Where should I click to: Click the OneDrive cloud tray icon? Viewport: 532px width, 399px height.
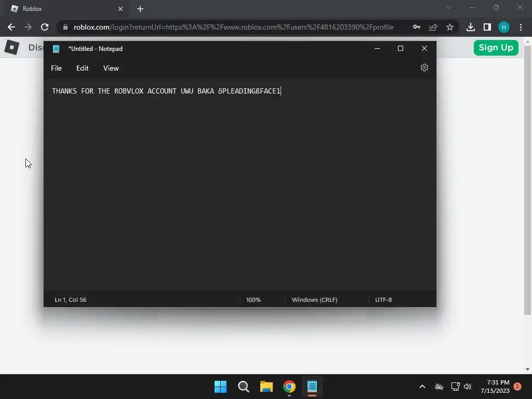[439, 387]
